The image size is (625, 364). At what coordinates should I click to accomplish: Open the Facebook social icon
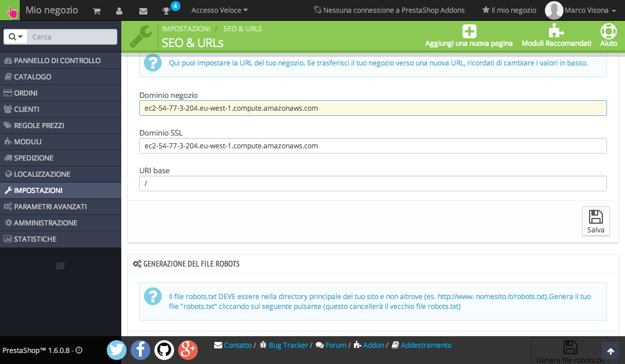tap(140, 350)
